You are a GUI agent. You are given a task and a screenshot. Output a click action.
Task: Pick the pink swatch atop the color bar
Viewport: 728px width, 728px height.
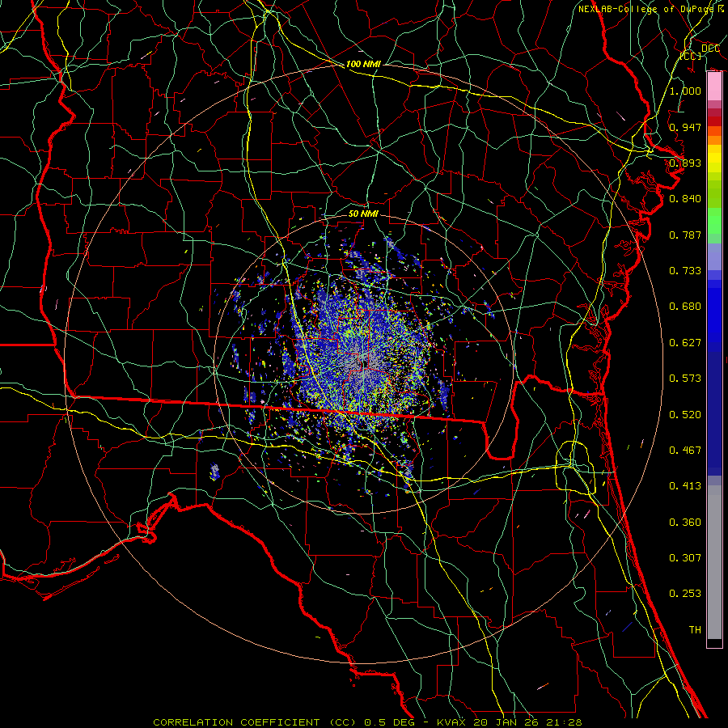714,87
